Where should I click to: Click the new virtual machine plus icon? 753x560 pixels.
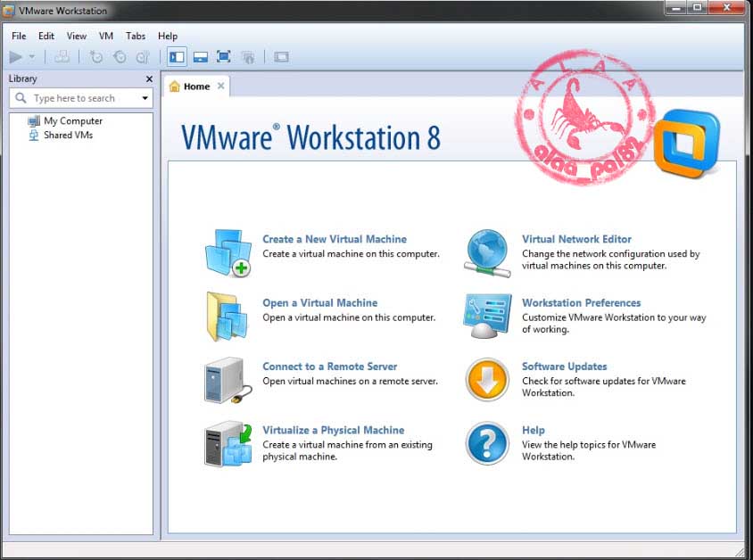pyautogui.click(x=228, y=253)
